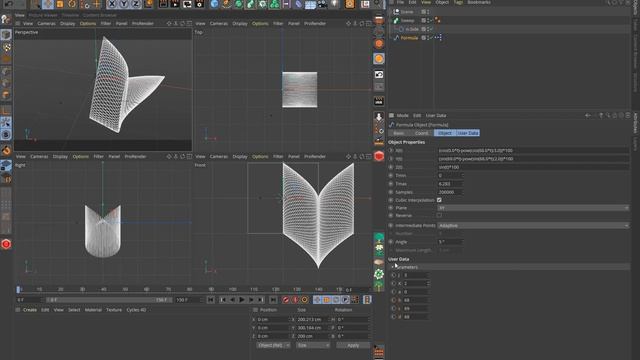Toggle the X axis lock
The image size is (640, 360).
(x=112, y=4)
